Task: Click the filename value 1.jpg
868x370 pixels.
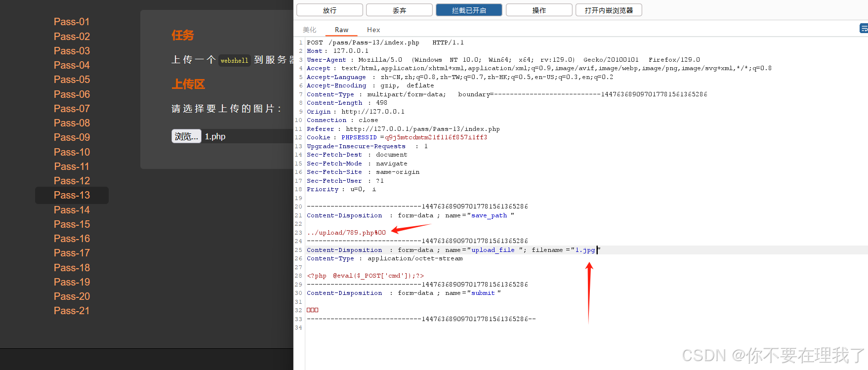Action: [x=585, y=250]
